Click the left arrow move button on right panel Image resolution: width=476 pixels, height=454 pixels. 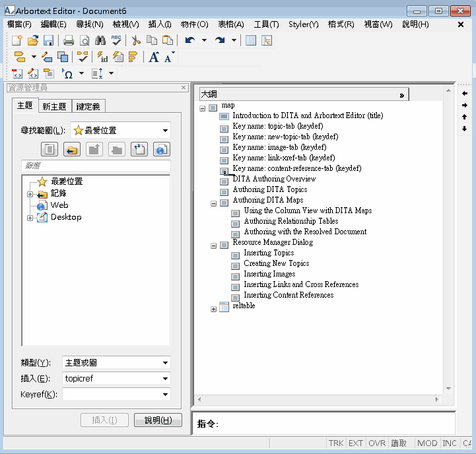pyautogui.click(x=465, y=94)
